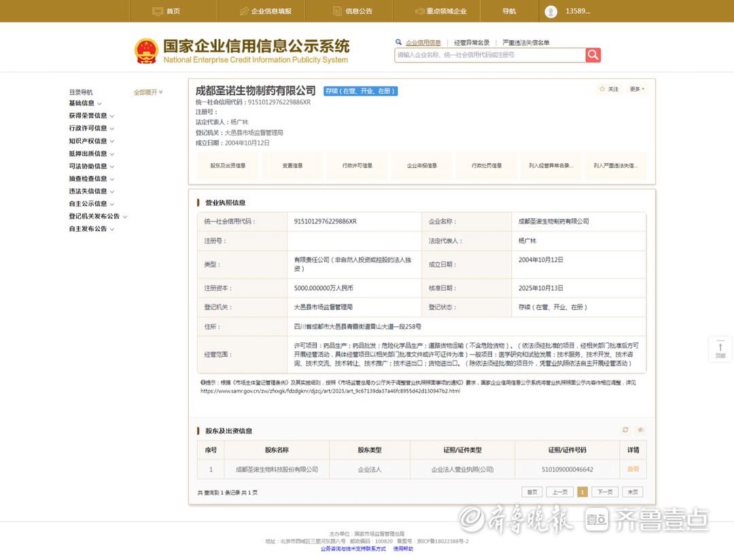Open the 首页 item in top navigation
The height and width of the screenshot is (560, 734).
pos(167,12)
